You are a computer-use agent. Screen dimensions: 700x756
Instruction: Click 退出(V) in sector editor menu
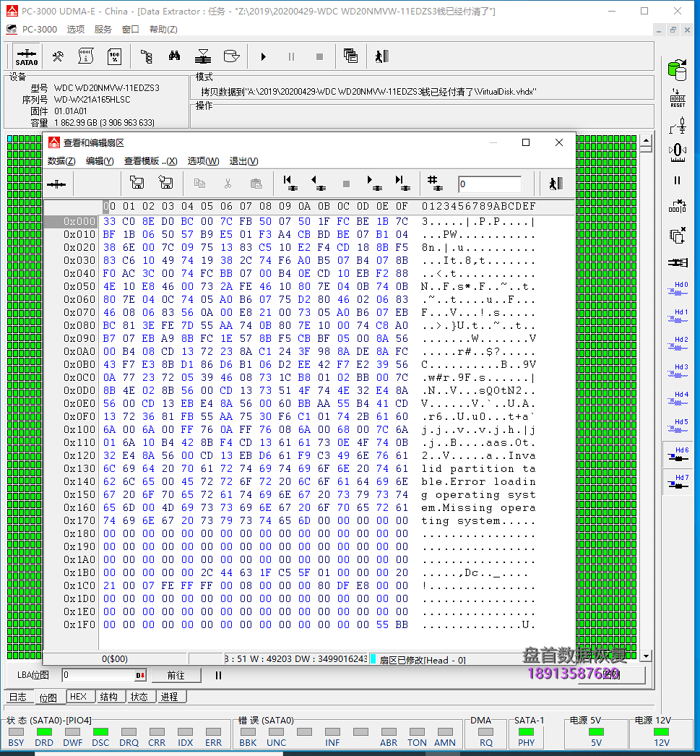pos(243,161)
